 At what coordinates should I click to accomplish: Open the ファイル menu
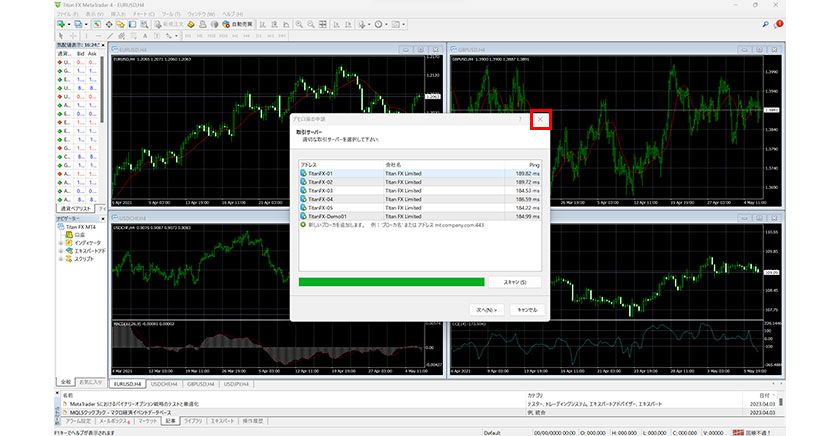pyautogui.click(x=66, y=14)
